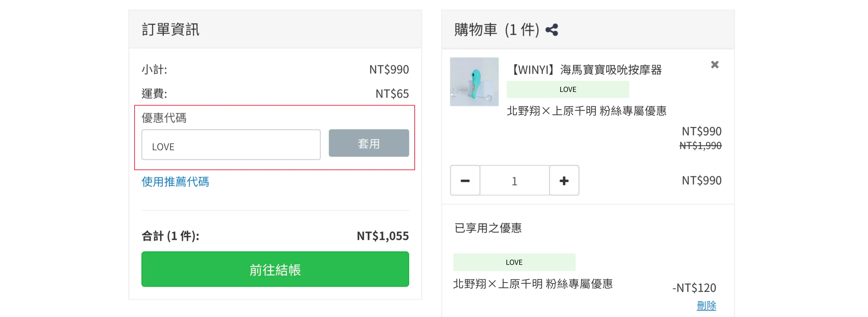Image resolution: width=868 pixels, height=317 pixels.
Task: Click the LOVE tag under 已享用之優惠
Action: (514, 262)
